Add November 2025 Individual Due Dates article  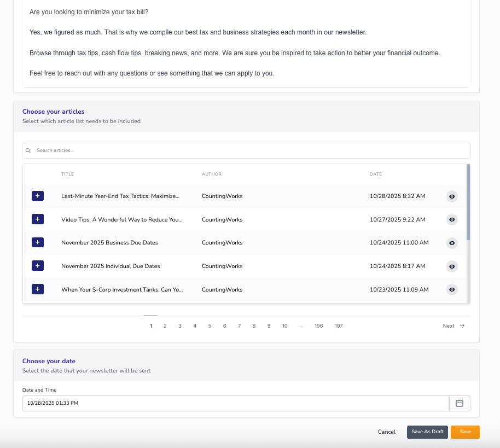click(37, 266)
